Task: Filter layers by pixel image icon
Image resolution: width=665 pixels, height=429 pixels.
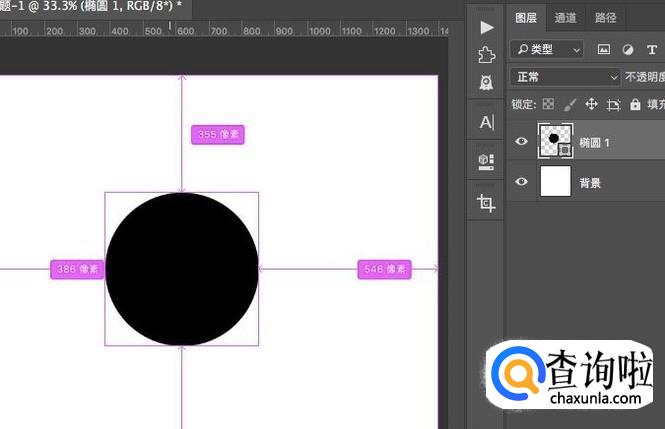Action: 603,49
